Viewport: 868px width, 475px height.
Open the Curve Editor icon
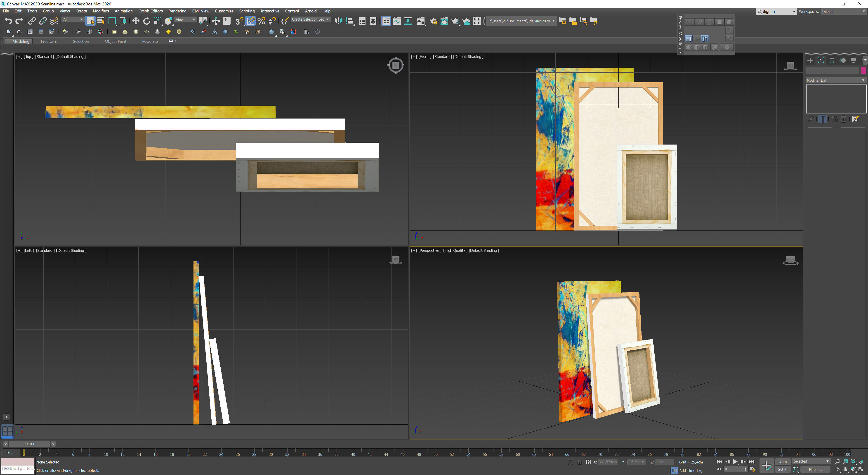pos(397,21)
